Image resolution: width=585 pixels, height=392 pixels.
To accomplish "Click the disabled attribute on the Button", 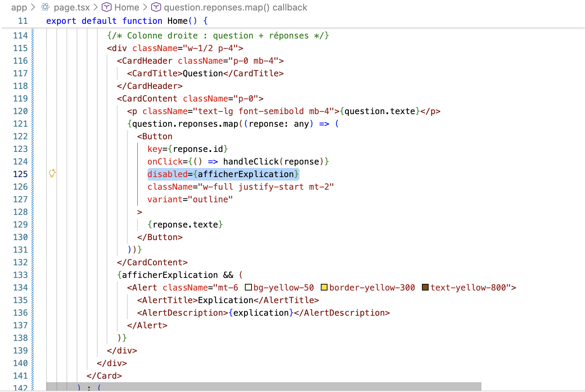I will click(167, 174).
